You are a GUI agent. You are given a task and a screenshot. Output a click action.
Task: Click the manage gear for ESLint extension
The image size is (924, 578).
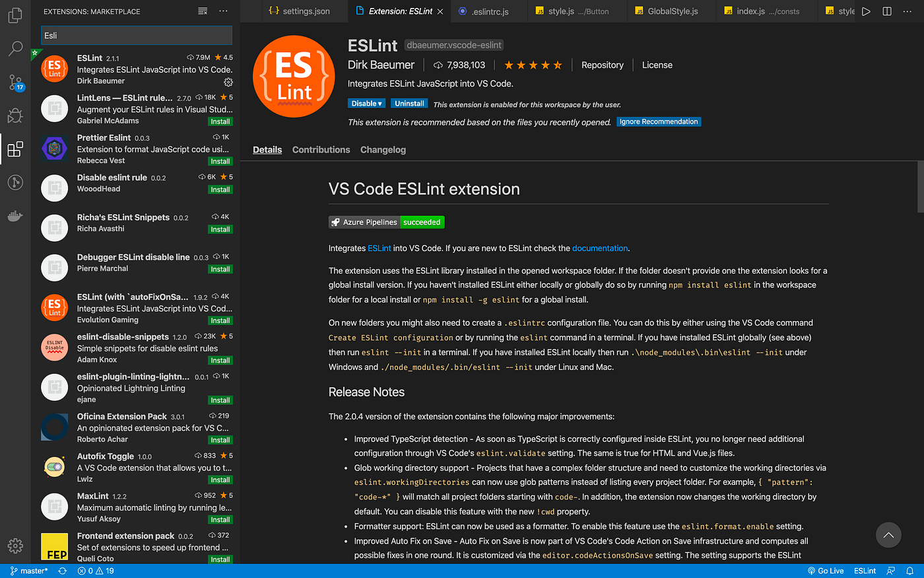click(x=228, y=82)
